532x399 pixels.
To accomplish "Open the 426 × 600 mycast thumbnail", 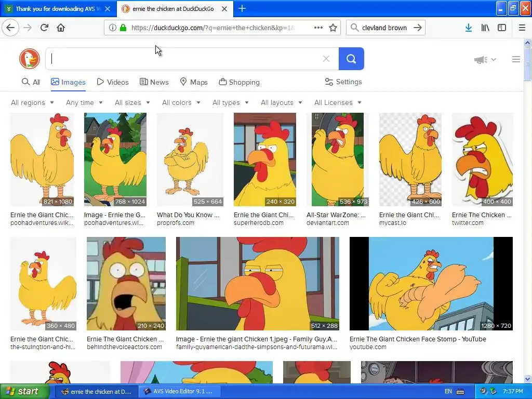I will [x=410, y=159].
